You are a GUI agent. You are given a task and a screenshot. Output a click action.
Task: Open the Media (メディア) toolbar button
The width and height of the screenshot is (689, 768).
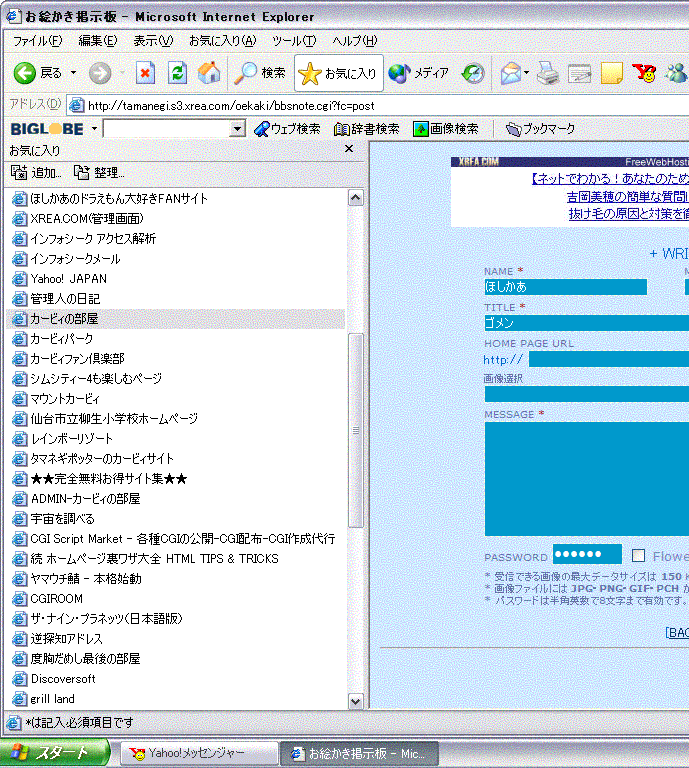[x=419, y=73]
